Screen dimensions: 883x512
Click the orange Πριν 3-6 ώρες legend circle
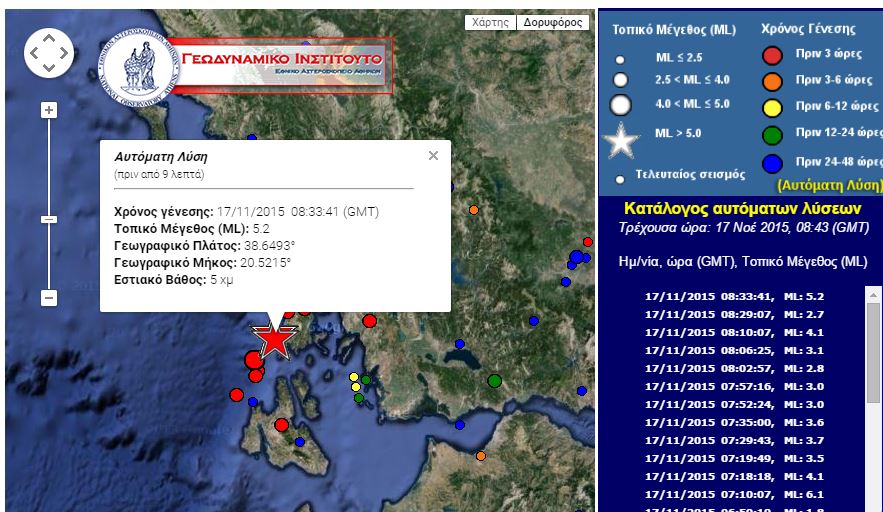point(772,82)
